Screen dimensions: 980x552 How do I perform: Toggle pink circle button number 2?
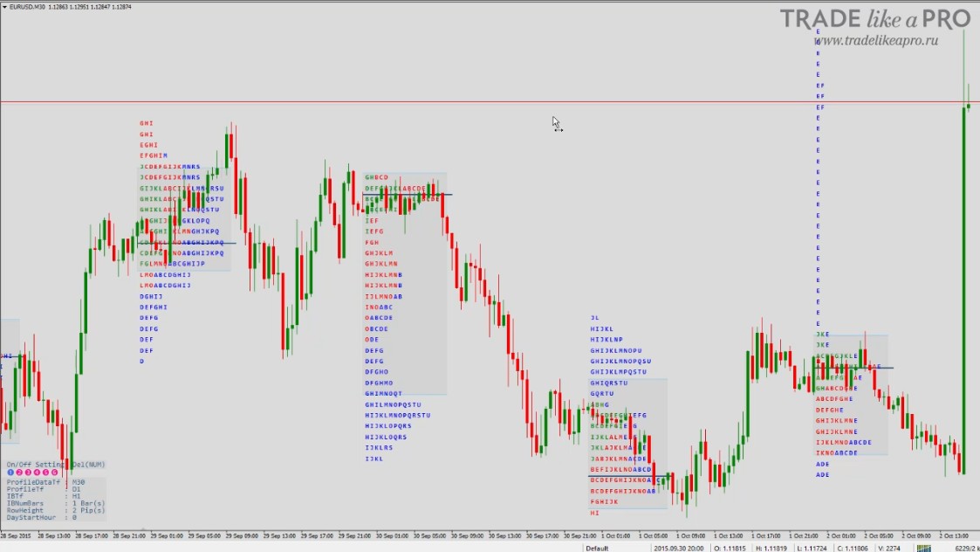pyautogui.click(x=19, y=473)
